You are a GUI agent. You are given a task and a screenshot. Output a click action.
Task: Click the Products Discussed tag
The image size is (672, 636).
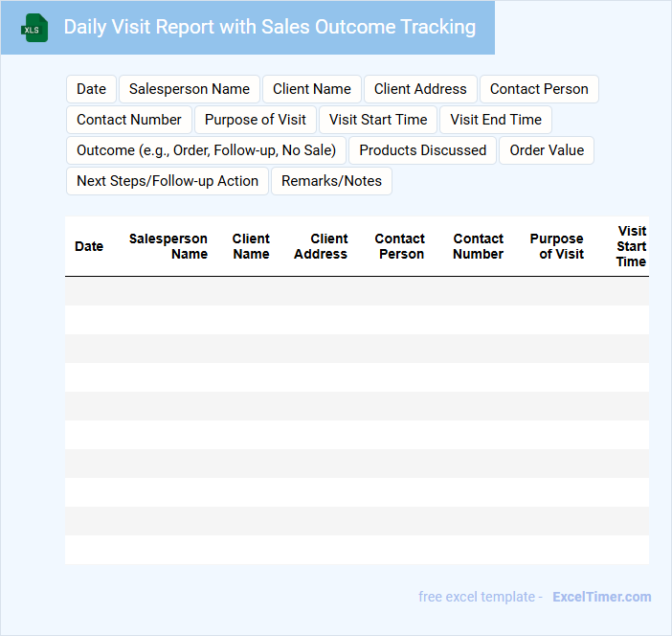coord(422,150)
